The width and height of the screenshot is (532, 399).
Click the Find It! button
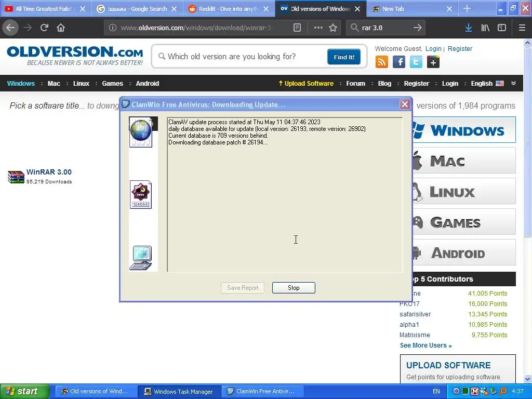(x=344, y=57)
